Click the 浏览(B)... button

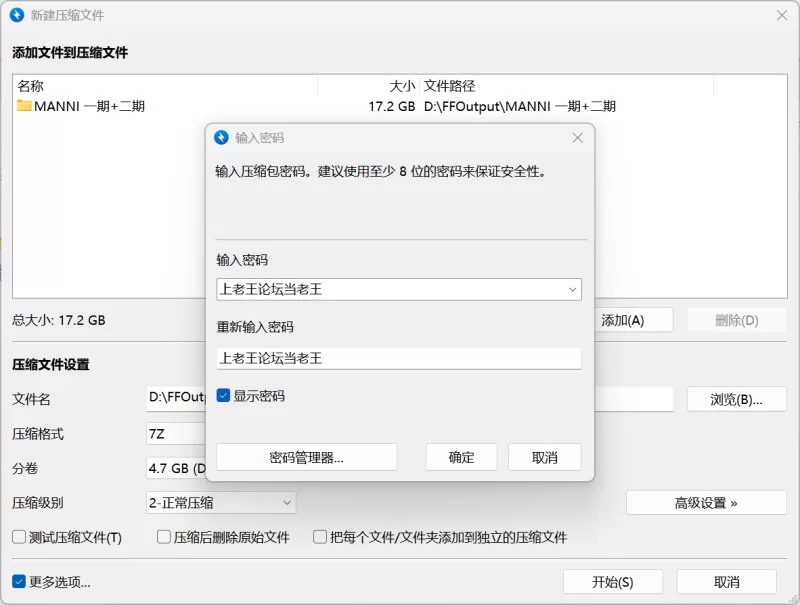(x=736, y=399)
